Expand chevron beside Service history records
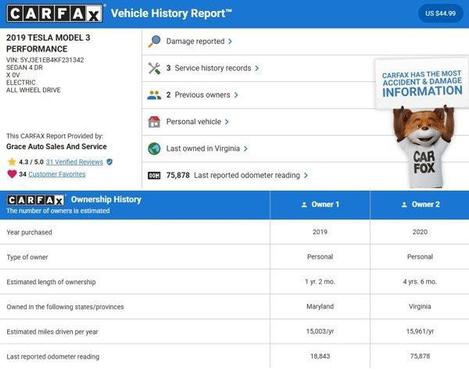Viewport: 469px width, 378px height. pyautogui.click(x=257, y=68)
